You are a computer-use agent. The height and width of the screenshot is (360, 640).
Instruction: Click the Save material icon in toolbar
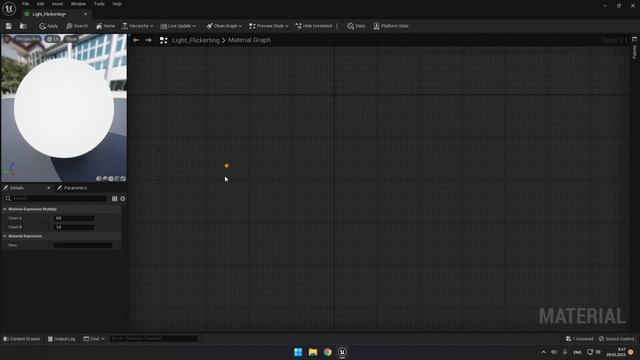pyautogui.click(x=9, y=26)
